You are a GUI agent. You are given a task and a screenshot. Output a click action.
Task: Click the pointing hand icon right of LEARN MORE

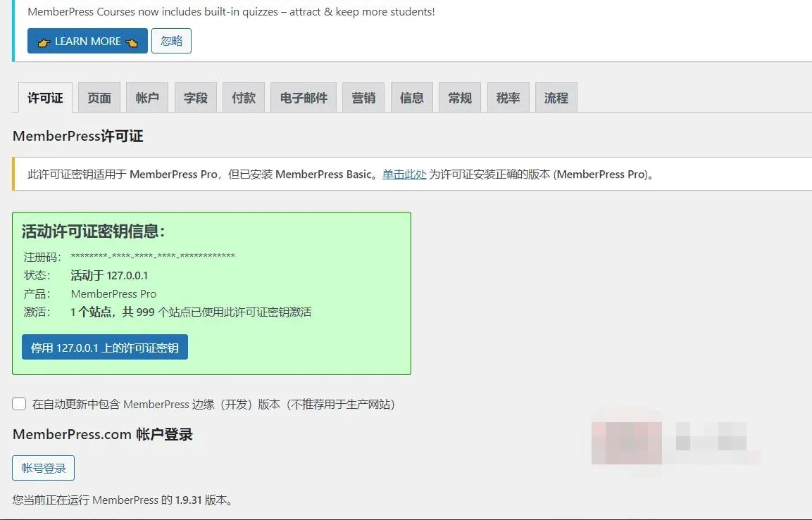132,42
